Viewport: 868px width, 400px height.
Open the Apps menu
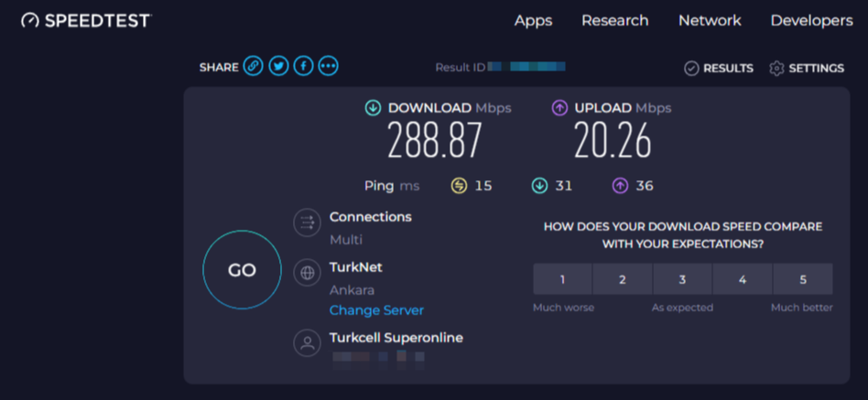(533, 21)
